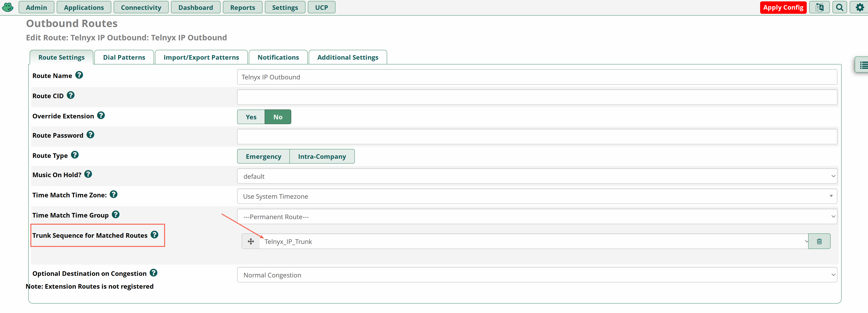Show help for Override Extension
Viewport: 868px width, 313px height.
(x=101, y=116)
